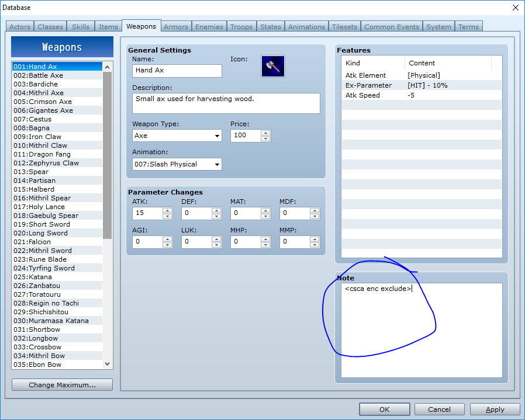Viewport: 525px width, 420px height.
Task: Click the weapon Name field
Action: tap(177, 71)
